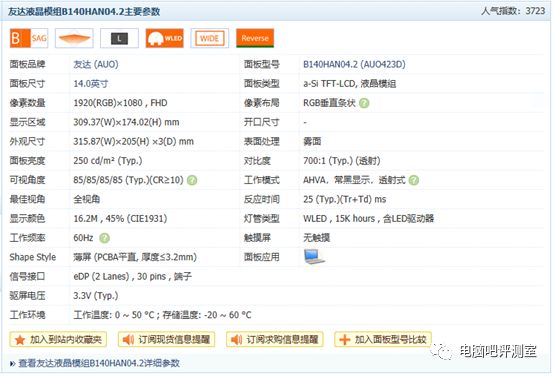Click the 16.2M , 45% (CIE1931) value
This screenshot has height=376, width=554.
(x=120, y=219)
